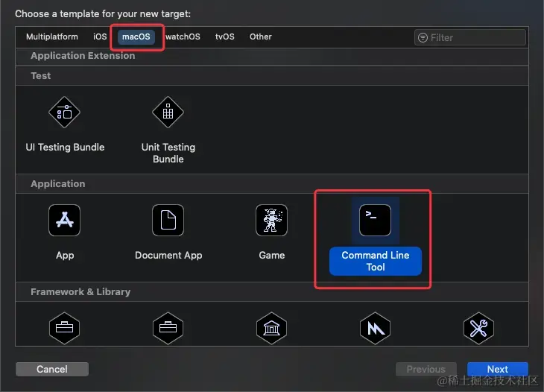Select the macOS platform tab
This screenshot has height=392, width=544.
pyautogui.click(x=136, y=37)
